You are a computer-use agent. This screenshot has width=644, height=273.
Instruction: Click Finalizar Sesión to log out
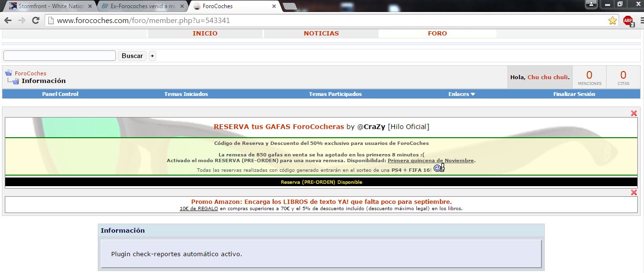point(574,94)
